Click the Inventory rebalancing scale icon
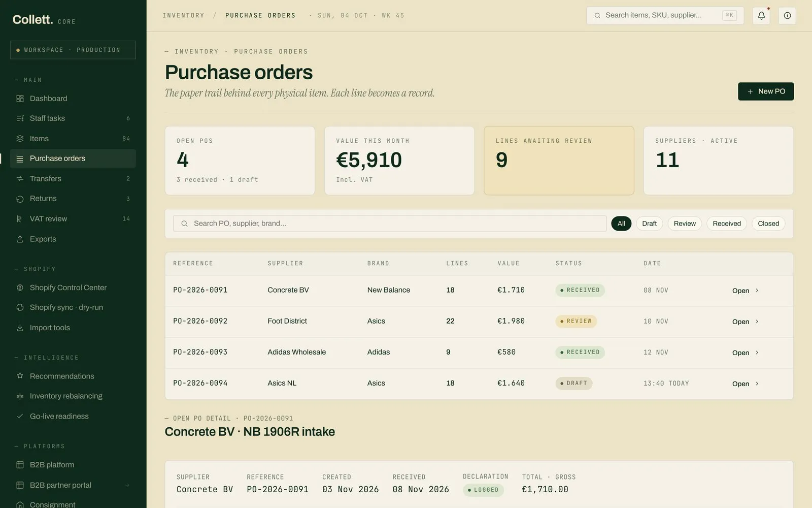 coord(20,396)
